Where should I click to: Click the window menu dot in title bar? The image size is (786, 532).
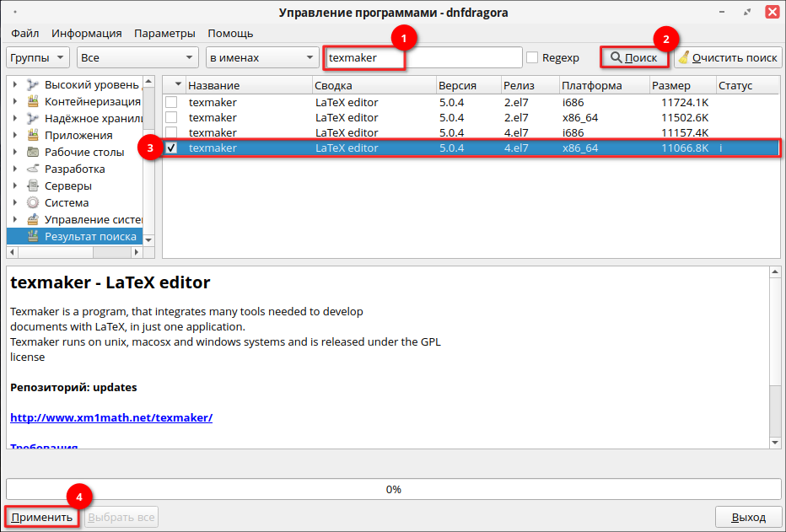[15, 12]
